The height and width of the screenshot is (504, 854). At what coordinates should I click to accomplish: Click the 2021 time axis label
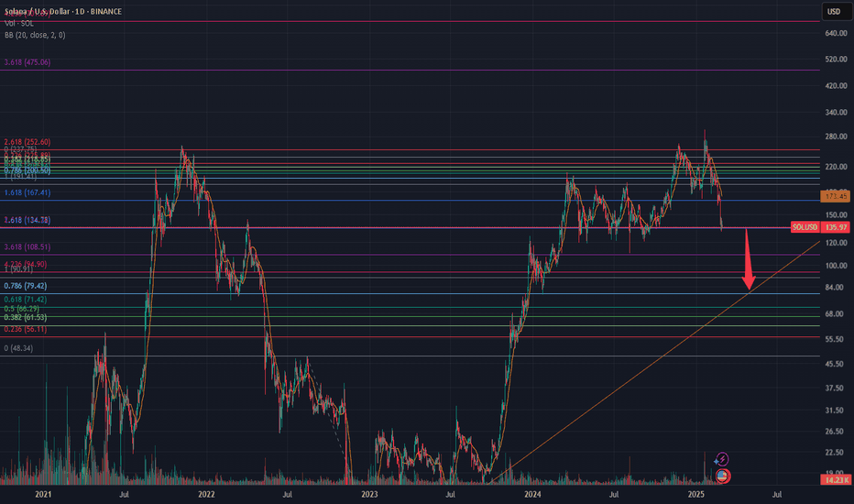[x=43, y=494]
